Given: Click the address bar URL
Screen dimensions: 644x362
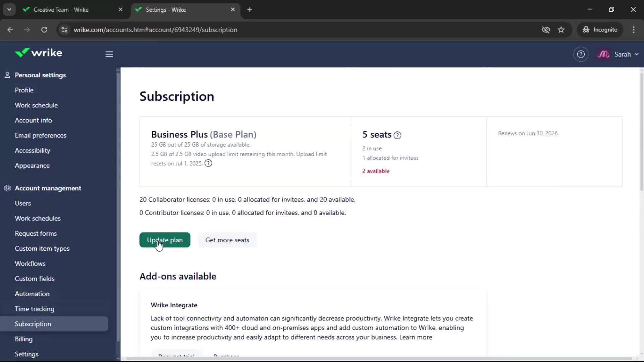Looking at the screenshot, I should [155, 30].
